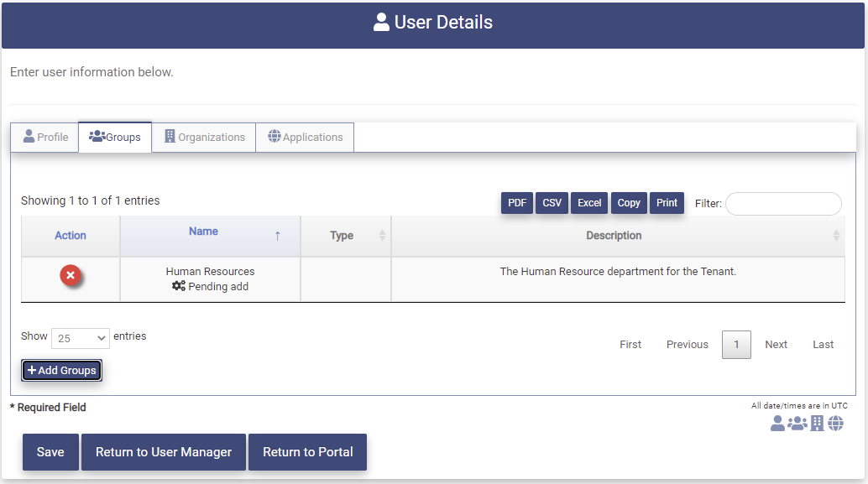This screenshot has height=484, width=868.
Task: Click the building icon near UTC note
Action: 817,423
